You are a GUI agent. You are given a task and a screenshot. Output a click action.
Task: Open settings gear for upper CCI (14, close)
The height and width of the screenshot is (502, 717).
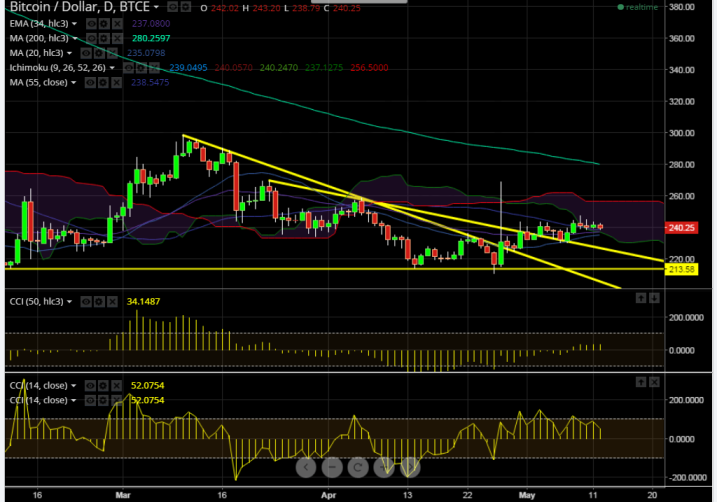click(103, 385)
